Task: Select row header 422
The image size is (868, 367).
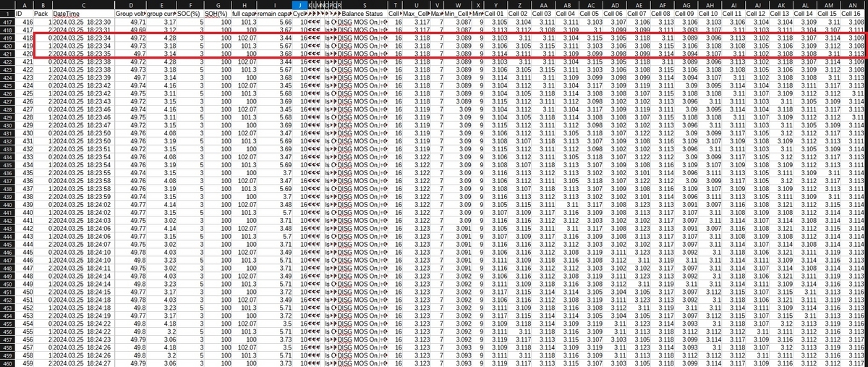Action: click(9, 64)
